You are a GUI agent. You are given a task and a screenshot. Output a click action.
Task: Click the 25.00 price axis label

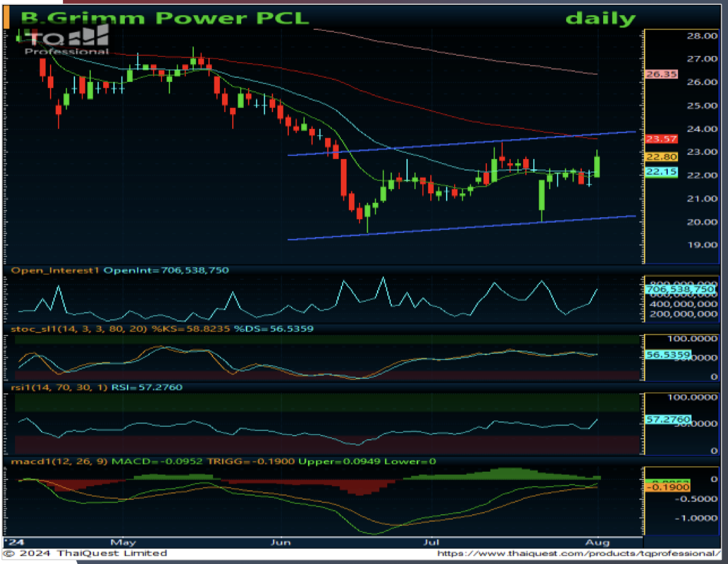(702, 106)
